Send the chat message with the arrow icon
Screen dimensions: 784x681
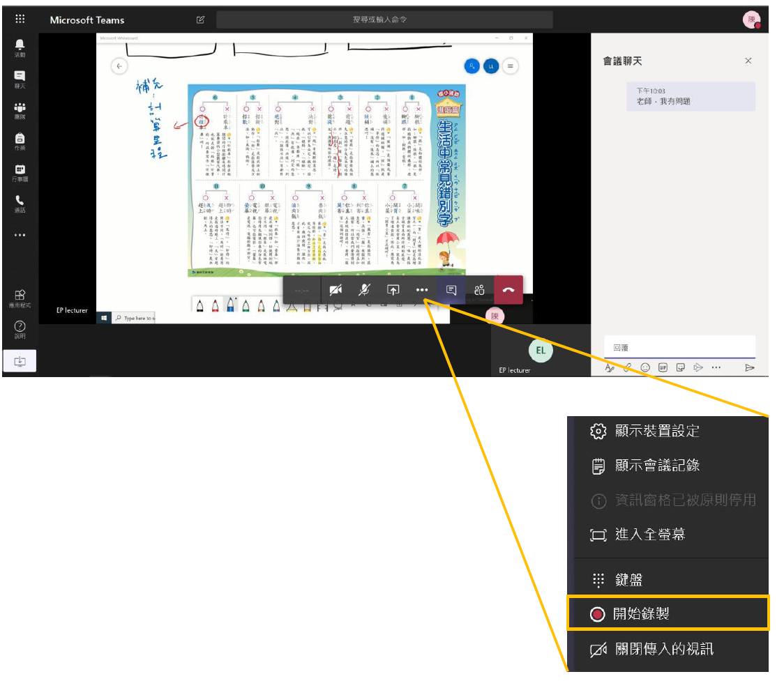(x=749, y=368)
